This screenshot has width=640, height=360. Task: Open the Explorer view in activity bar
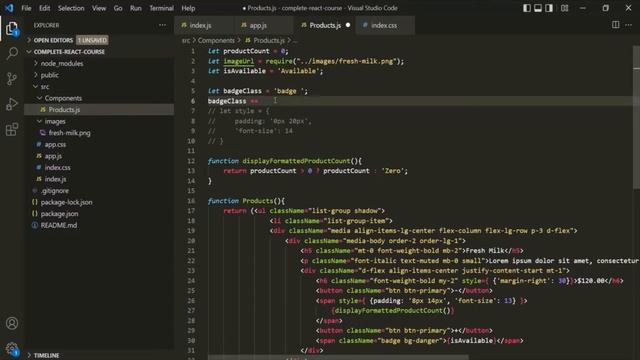(12, 29)
